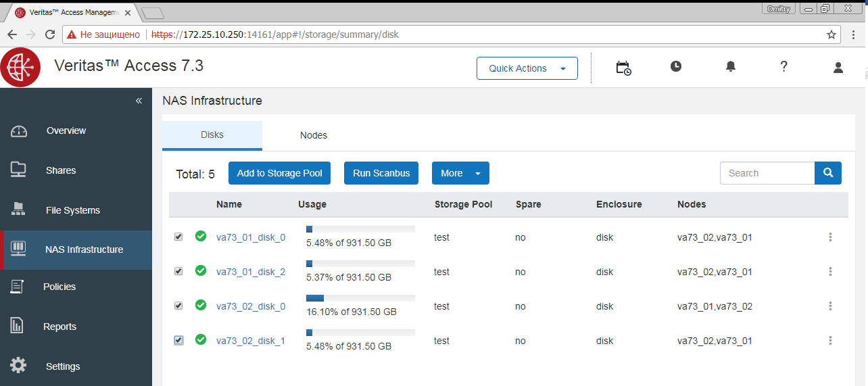Reload the page in browser

tap(50, 34)
